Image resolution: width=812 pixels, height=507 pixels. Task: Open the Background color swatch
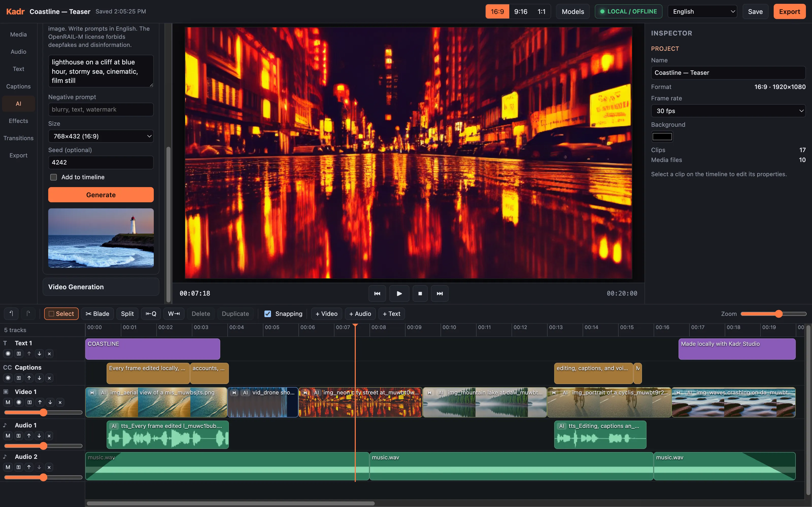(662, 136)
